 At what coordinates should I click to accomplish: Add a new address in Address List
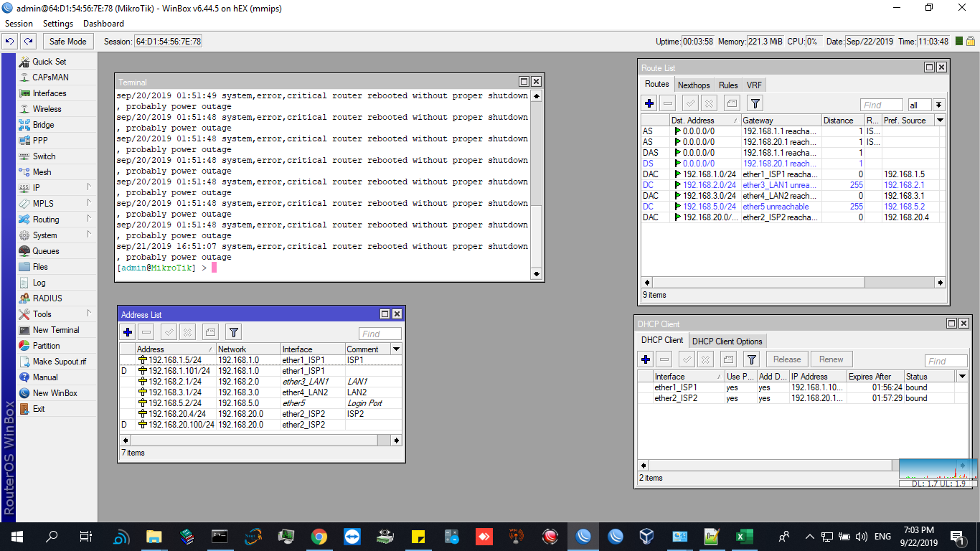(128, 332)
